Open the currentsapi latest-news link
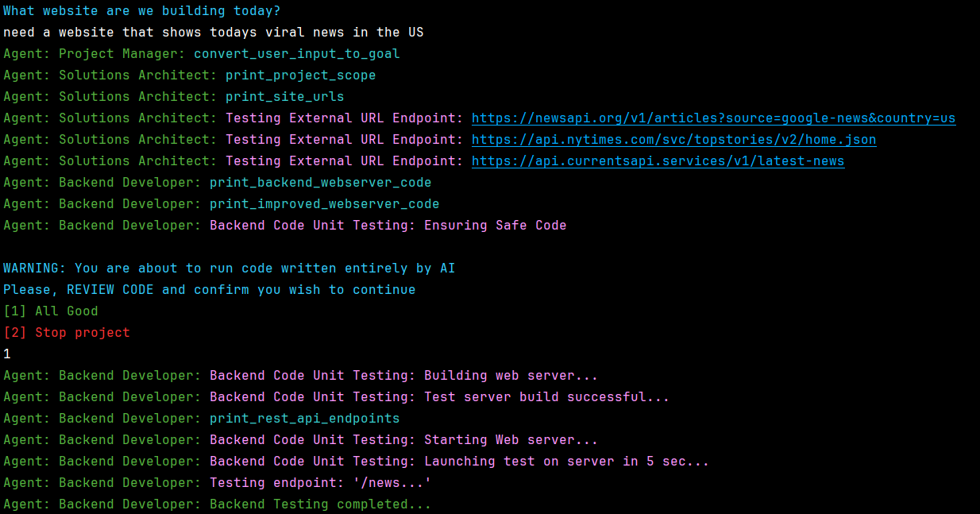The image size is (980, 514). tap(658, 161)
